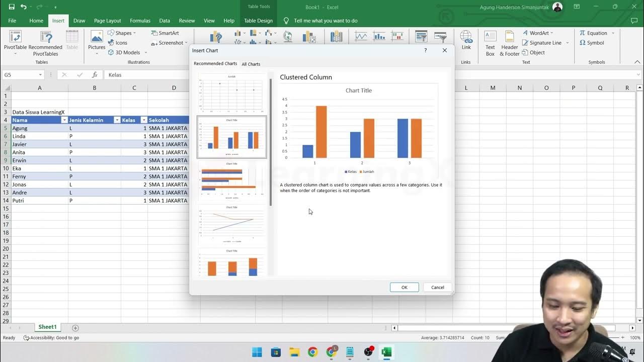Select the cell containing Javier
Image resolution: width=644 pixels, height=362 pixels.
pyautogui.click(x=39, y=144)
